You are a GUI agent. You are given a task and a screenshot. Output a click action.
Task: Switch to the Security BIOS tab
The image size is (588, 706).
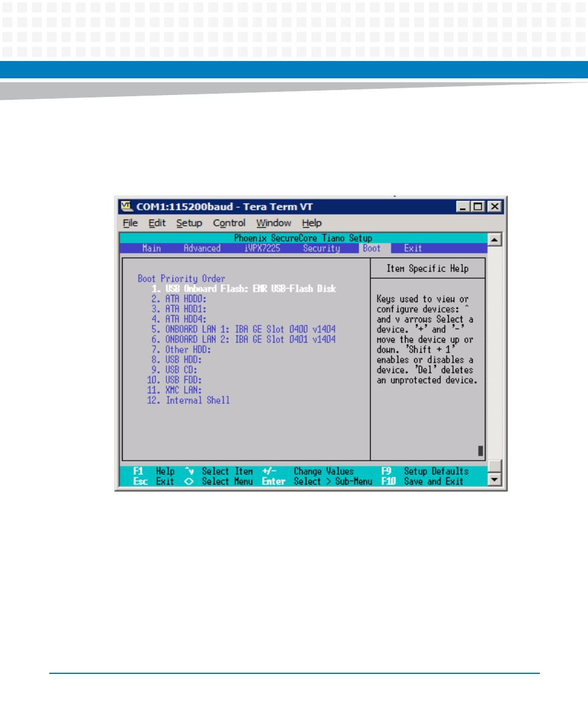[322, 248]
